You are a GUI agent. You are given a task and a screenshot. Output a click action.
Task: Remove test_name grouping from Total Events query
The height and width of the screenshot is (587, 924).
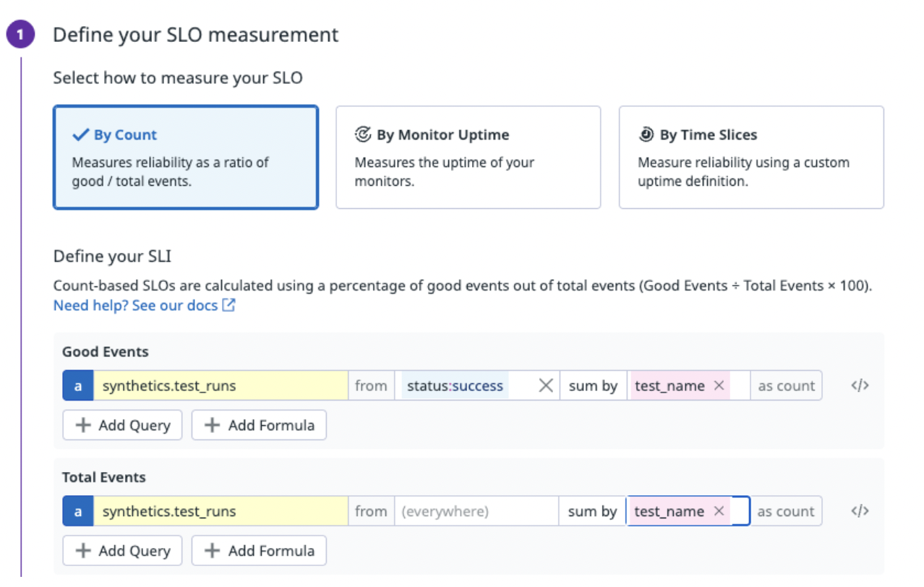pyautogui.click(x=719, y=510)
